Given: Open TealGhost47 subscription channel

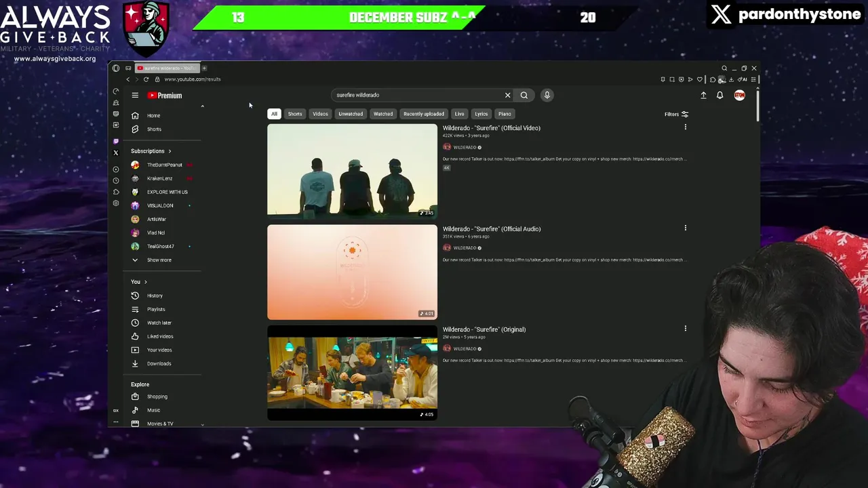Looking at the screenshot, I should [160, 246].
